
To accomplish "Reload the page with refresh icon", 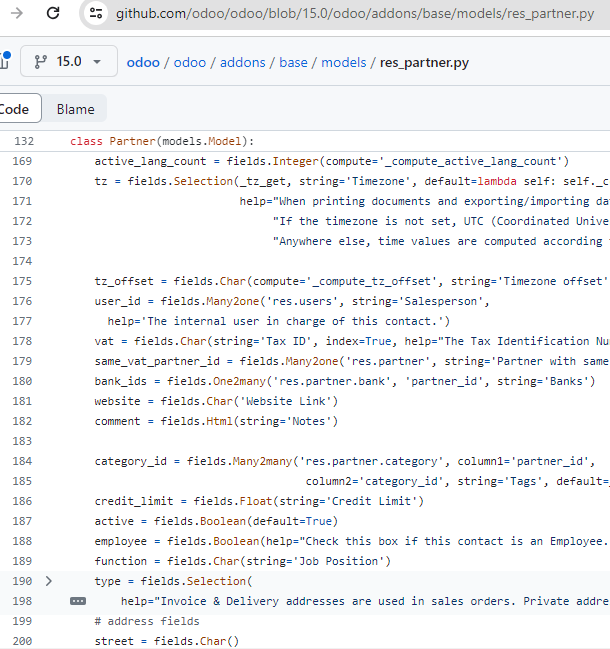I will tap(53, 13).
